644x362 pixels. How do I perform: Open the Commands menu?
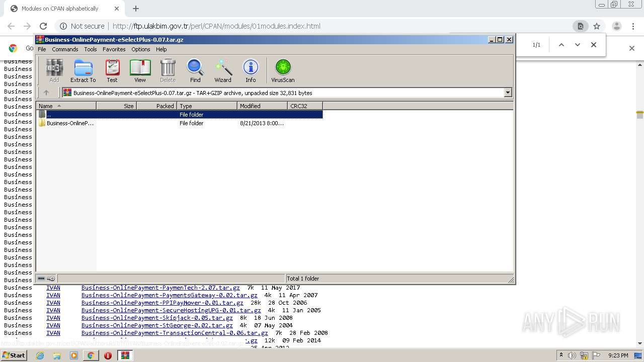coord(65,49)
